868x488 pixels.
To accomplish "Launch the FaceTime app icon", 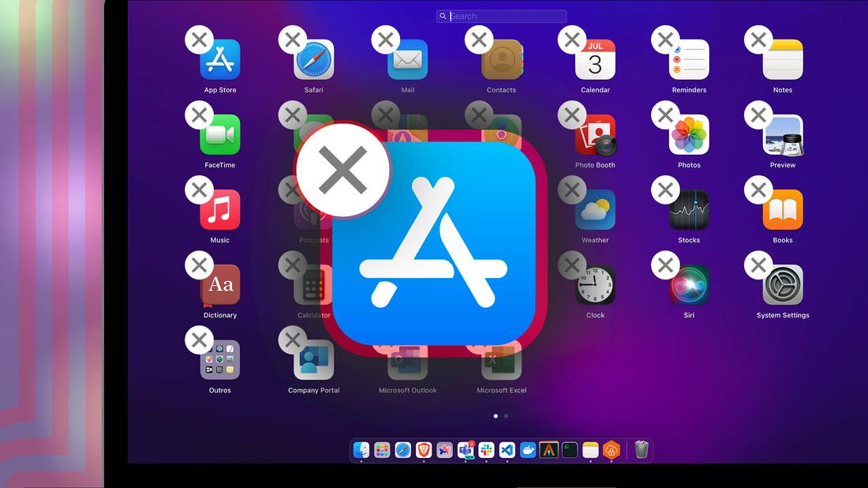I will point(220,134).
